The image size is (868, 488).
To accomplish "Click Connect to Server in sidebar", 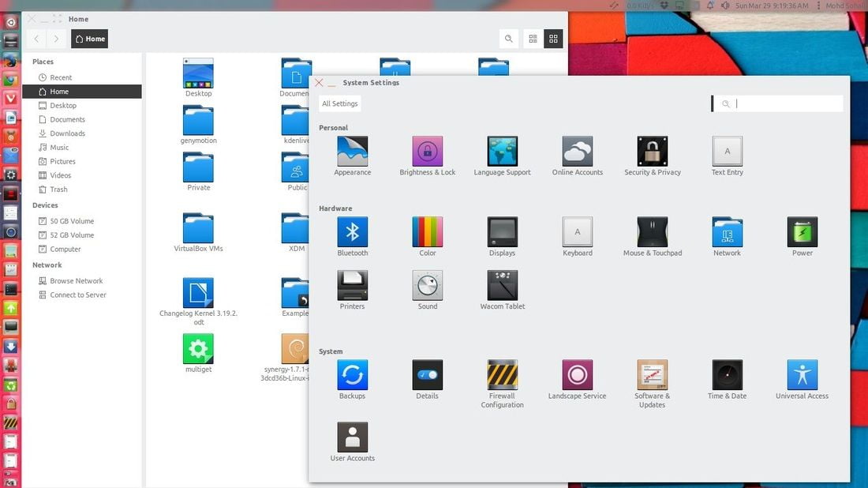I will tap(78, 295).
